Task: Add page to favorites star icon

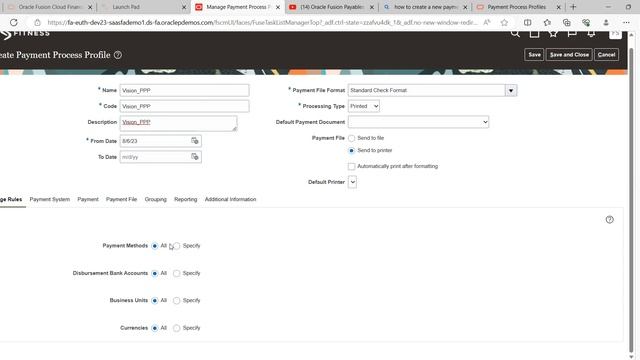Action: (x=504, y=22)
